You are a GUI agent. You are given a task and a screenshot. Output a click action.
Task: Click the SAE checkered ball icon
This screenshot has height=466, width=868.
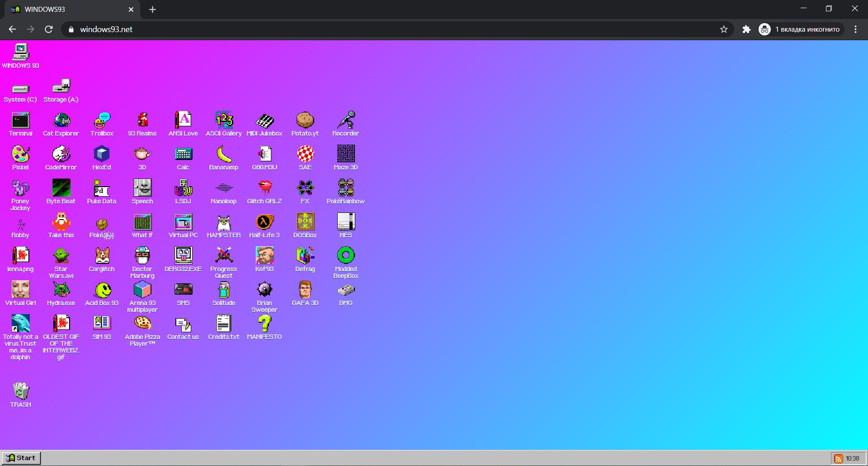point(305,158)
